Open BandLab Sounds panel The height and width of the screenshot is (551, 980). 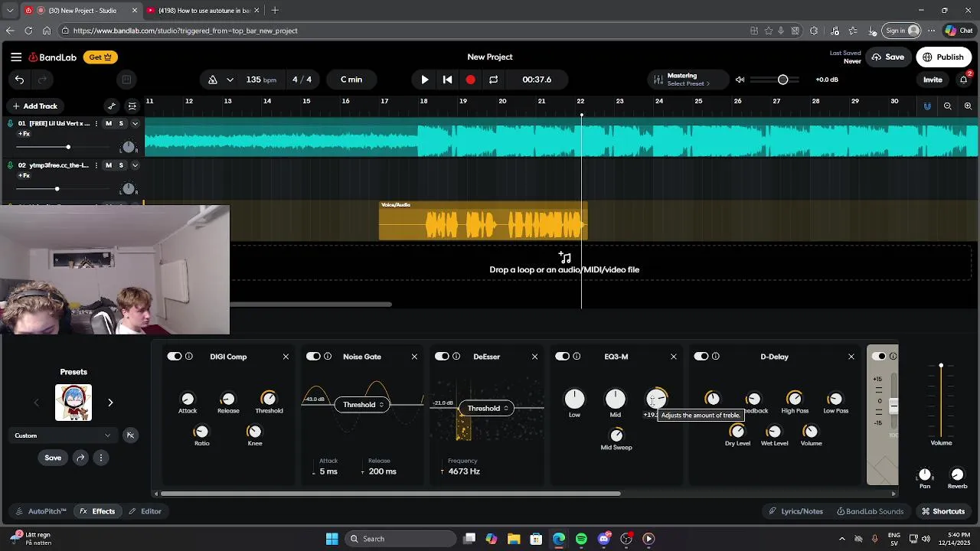(x=870, y=511)
